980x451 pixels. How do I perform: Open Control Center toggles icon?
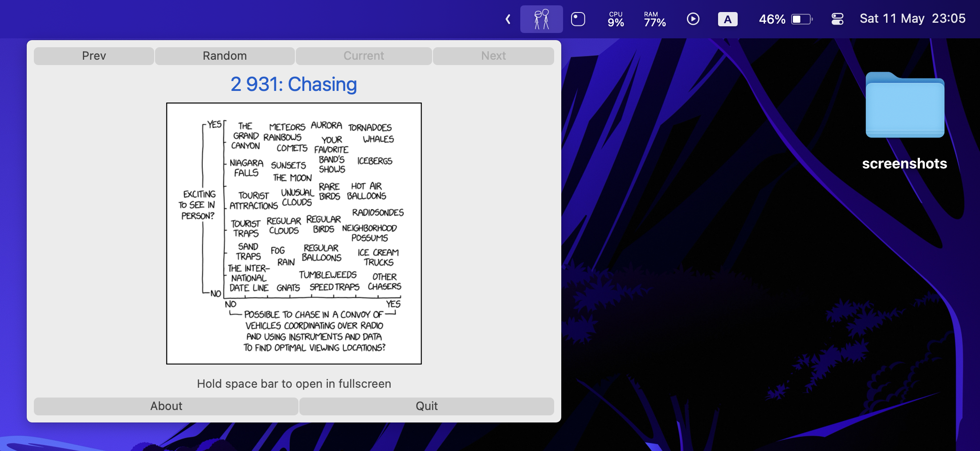tap(837, 19)
